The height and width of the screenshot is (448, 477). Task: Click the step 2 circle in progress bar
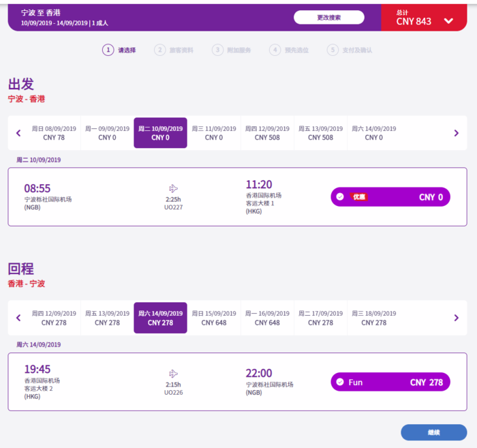click(159, 50)
